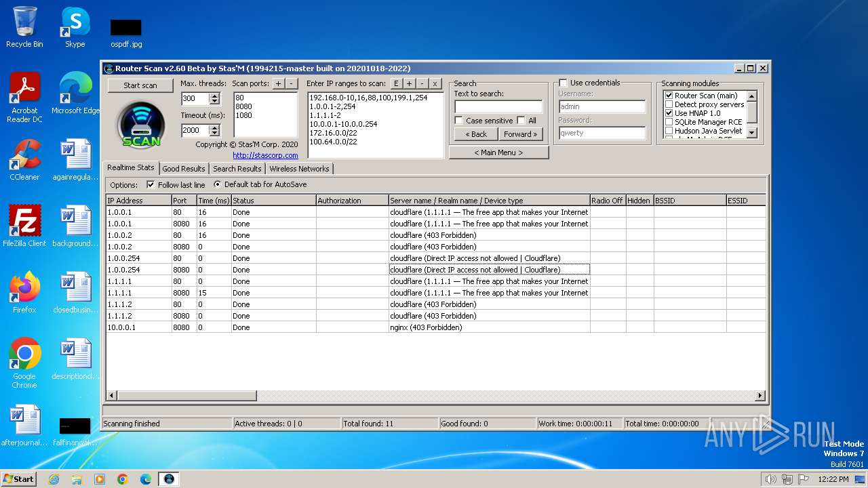Screen dimensions: 868x488
Task: Open Windows Media Player in taskbar
Action: point(100,479)
